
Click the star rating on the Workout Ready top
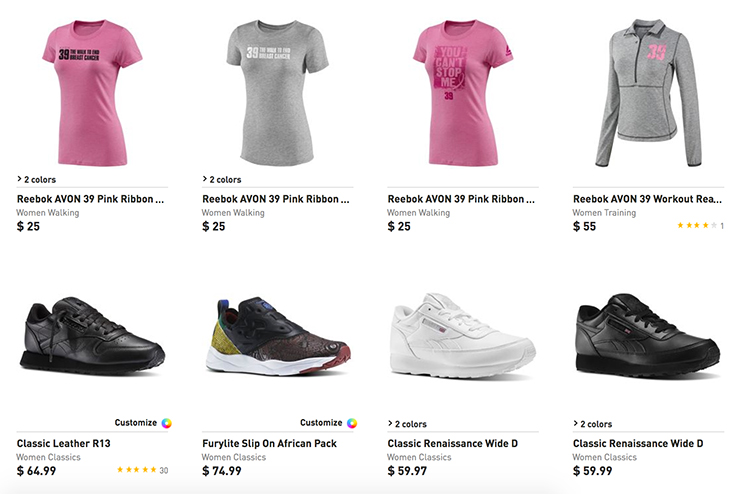point(697,226)
